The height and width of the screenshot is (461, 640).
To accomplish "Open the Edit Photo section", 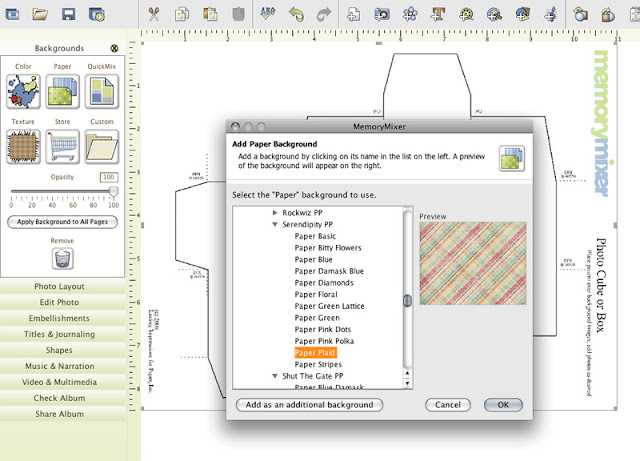I will (x=62, y=302).
